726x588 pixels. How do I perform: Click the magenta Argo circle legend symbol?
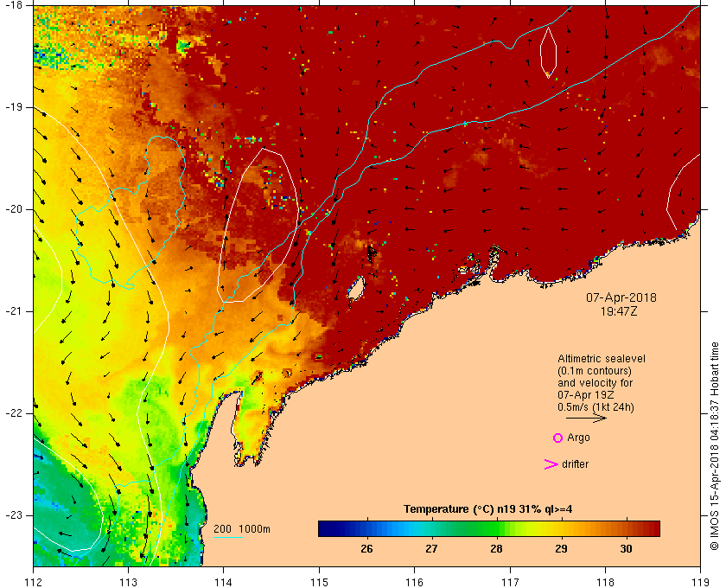(x=558, y=438)
